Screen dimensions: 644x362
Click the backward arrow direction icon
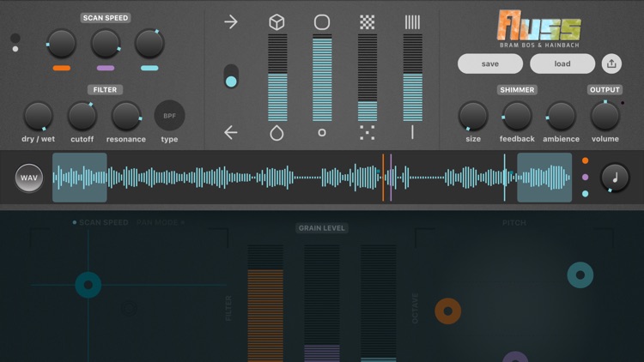point(231,133)
